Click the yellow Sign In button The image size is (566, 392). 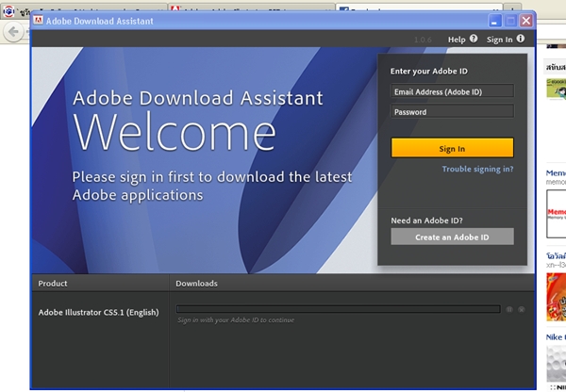(x=452, y=148)
